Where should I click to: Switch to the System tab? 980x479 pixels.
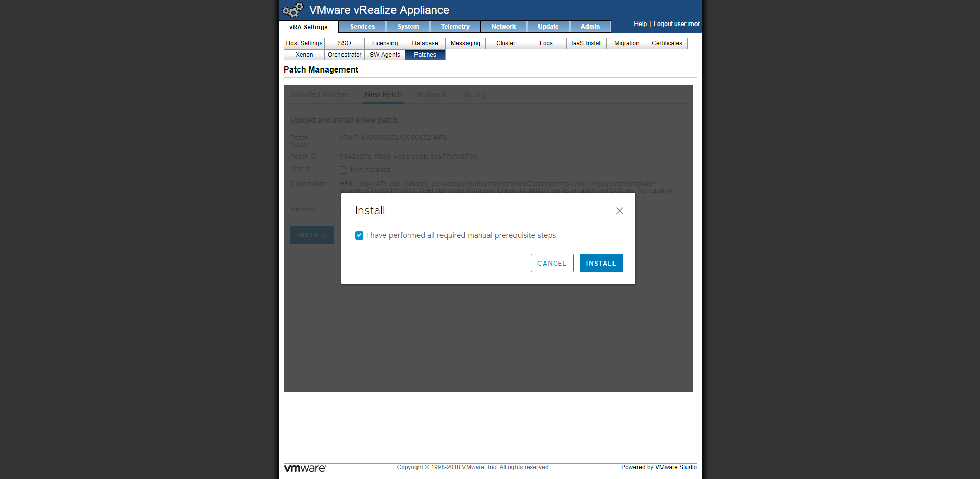[x=408, y=27]
